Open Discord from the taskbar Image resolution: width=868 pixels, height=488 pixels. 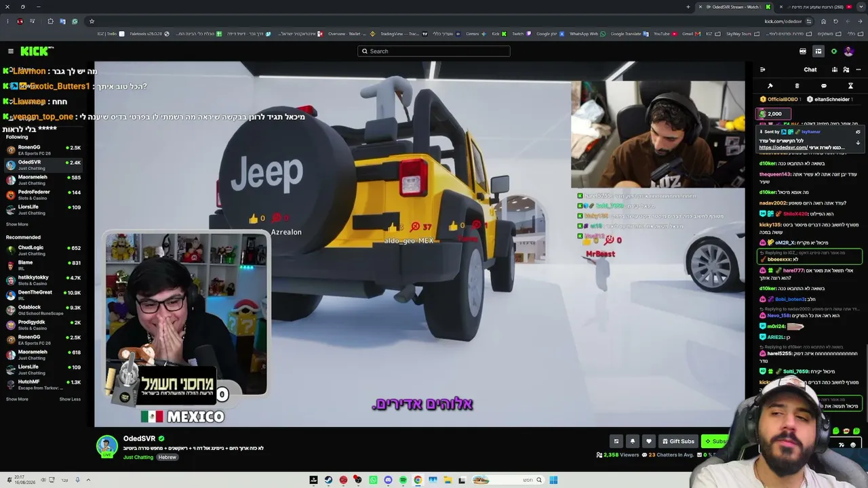tap(388, 480)
